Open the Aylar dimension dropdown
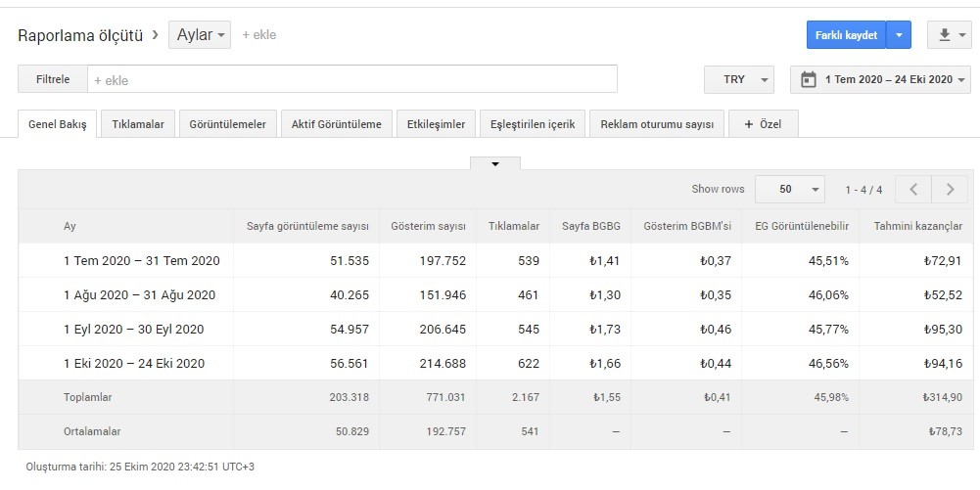The height and width of the screenshot is (490, 980). coord(200,35)
